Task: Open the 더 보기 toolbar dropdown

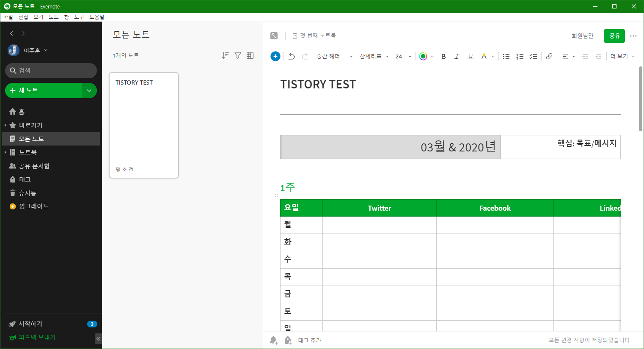Action: (622, 56)
